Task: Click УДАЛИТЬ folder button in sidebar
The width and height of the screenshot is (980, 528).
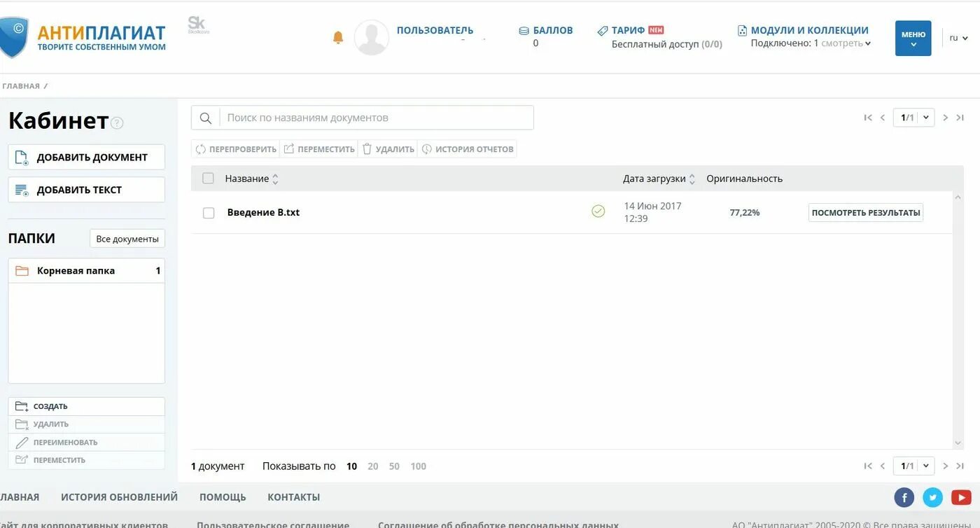Action: click(x=87, y=424)
